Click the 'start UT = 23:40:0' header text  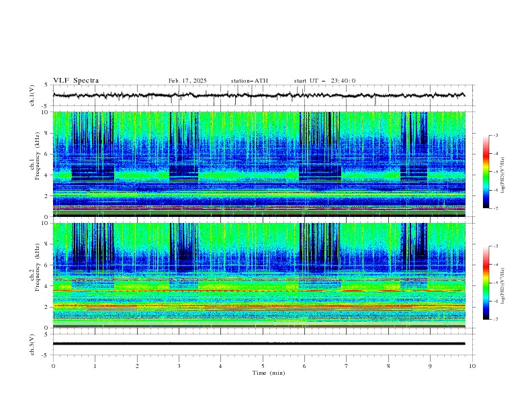pos(324,81)
